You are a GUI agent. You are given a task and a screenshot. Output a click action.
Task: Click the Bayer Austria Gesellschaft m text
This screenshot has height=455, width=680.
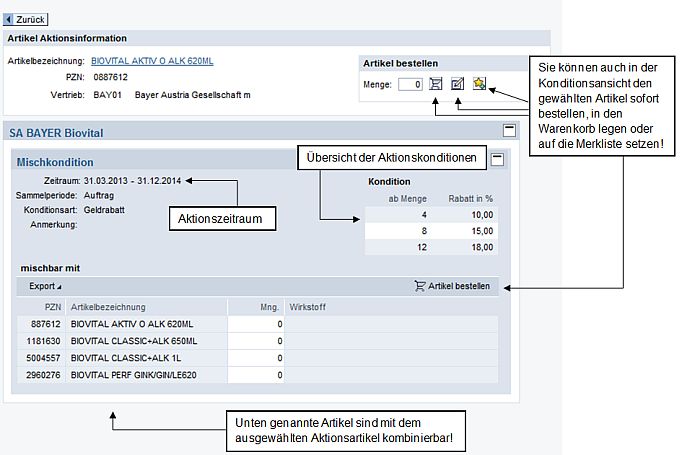(x=193, y=95)
